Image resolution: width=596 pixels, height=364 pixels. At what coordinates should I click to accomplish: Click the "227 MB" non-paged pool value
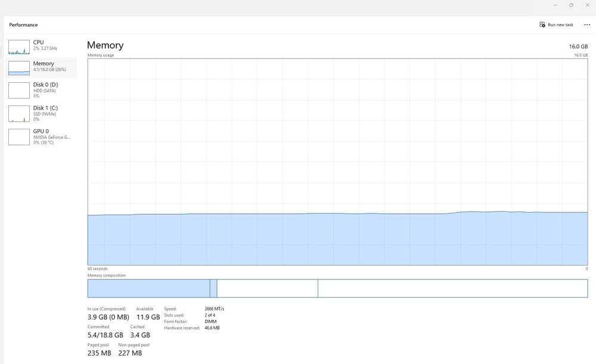(130, 353)
